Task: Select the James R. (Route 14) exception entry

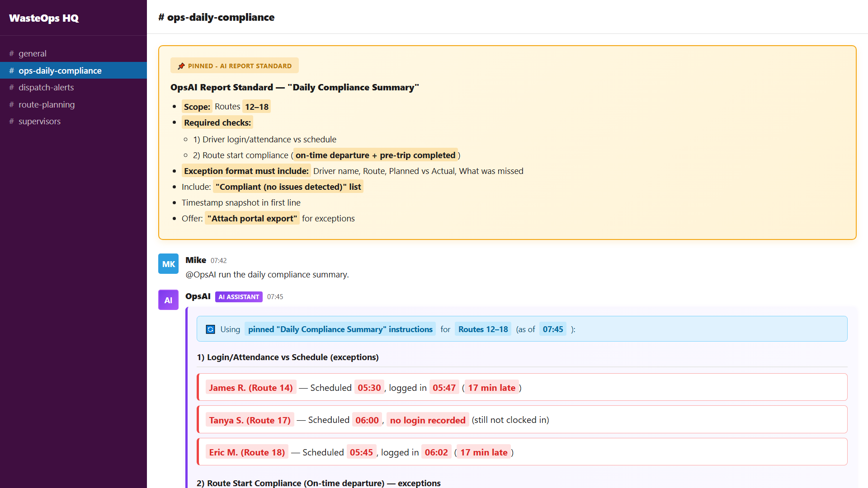Action: (251, 387)
